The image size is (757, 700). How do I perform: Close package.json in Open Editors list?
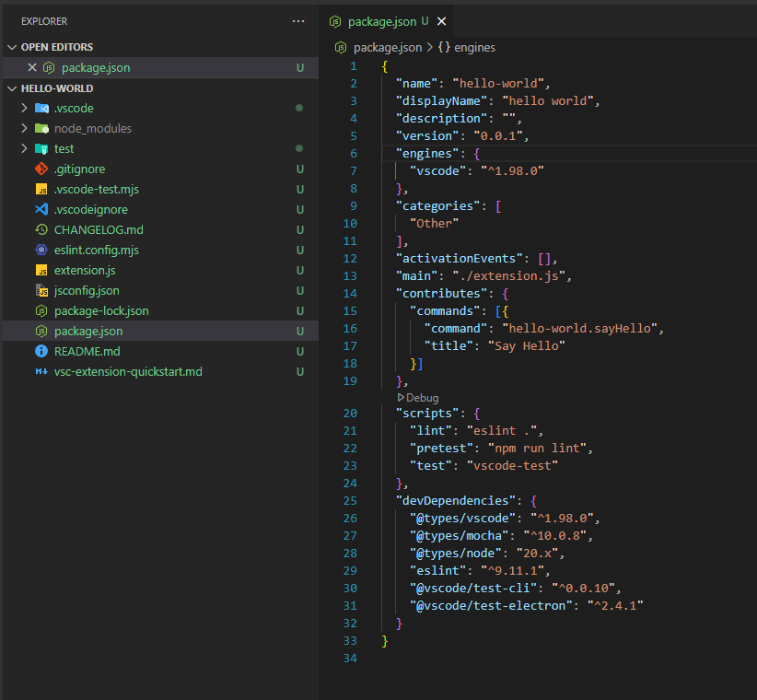[32, 67]
